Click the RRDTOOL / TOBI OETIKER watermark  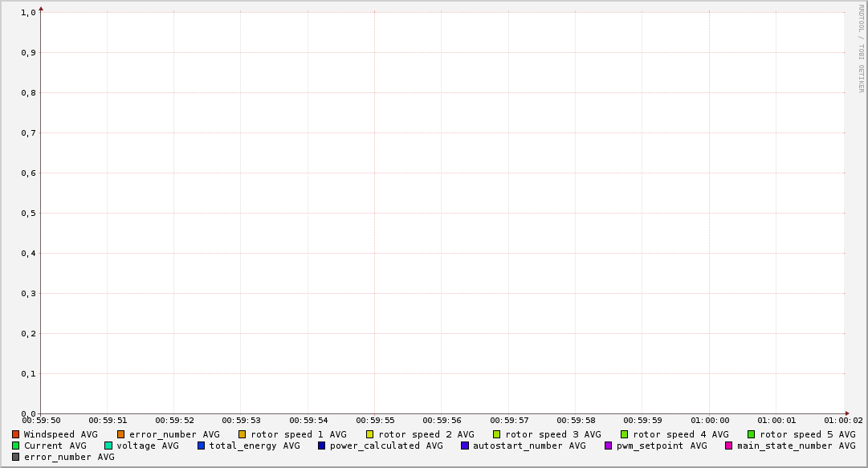click(861, 48)
